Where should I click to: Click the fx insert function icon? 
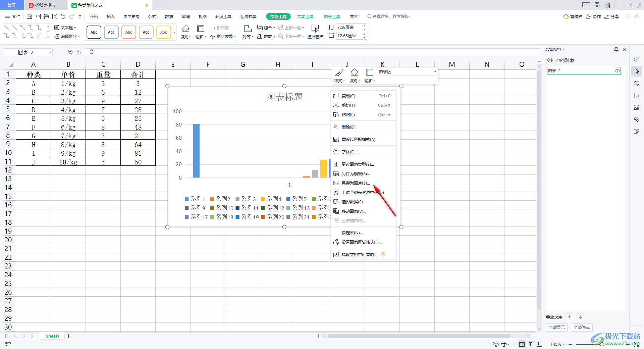coord(79,52)
